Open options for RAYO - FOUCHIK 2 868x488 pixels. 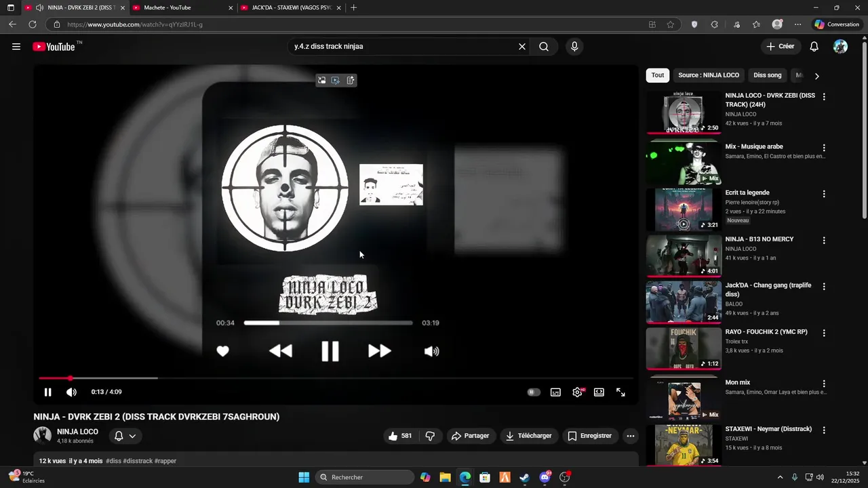pos(824,333)
